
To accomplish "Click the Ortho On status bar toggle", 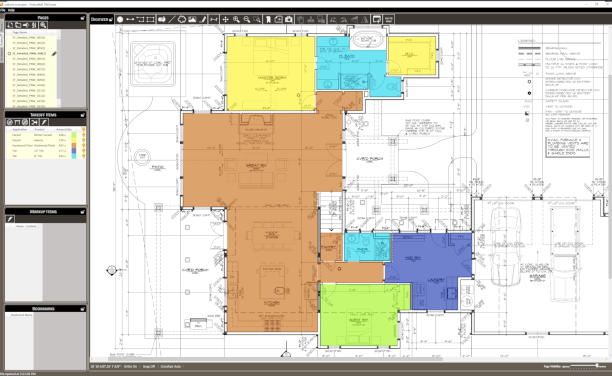I will pyautogui.click(x=130, y=367).
